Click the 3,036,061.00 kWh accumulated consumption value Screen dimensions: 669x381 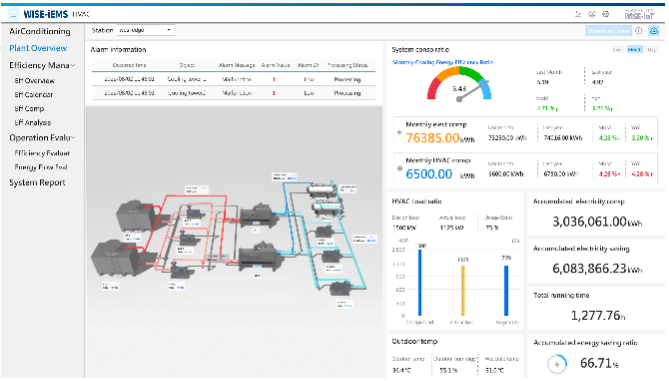[x=597, y=221]
